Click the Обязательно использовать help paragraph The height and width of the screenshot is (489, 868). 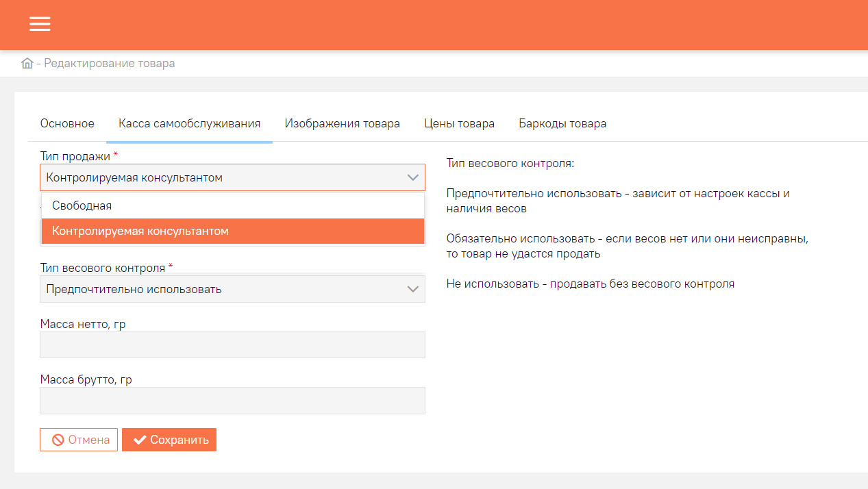628,246
